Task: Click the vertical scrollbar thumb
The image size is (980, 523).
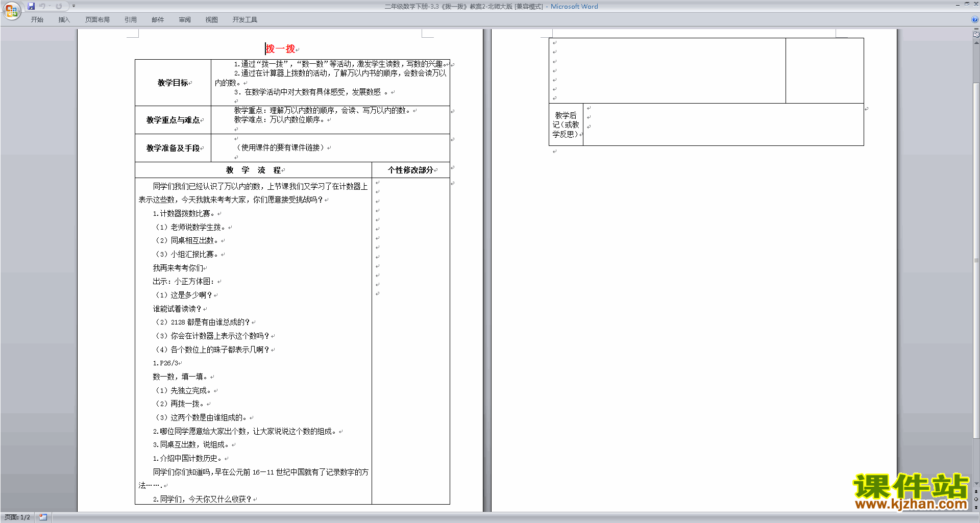Action: coord(976,260)
